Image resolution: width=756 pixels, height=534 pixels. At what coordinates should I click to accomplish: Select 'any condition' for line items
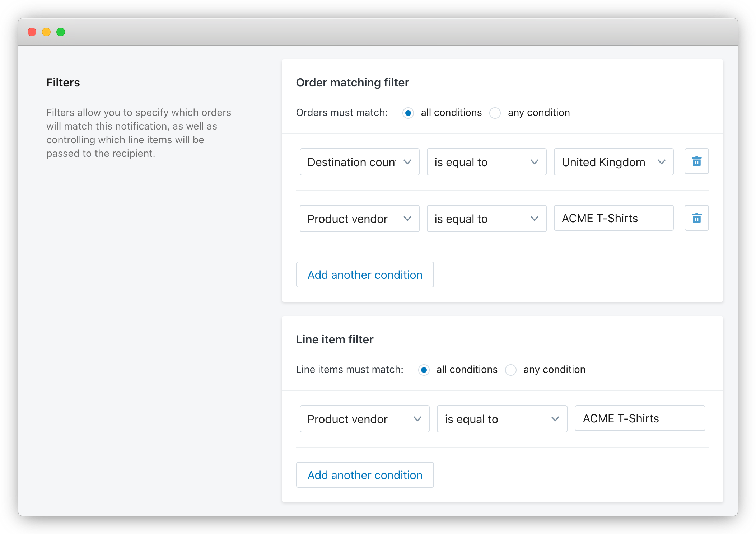coord(511,370)
